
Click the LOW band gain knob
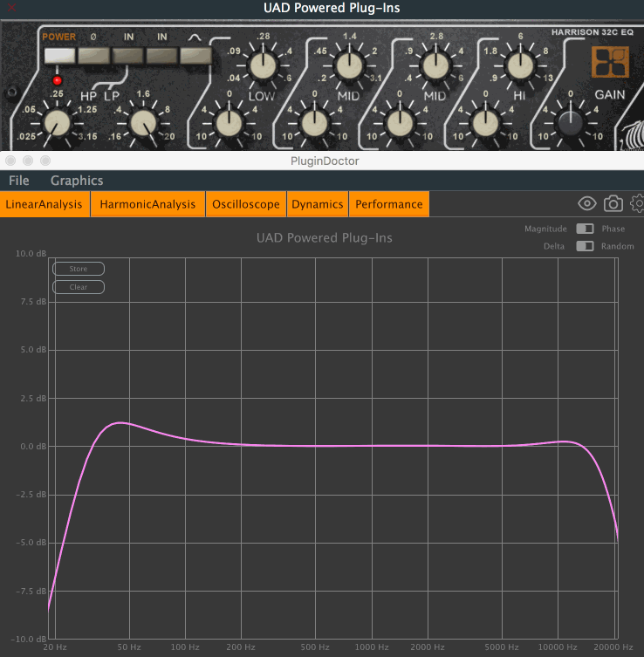(x=229, y=124)
